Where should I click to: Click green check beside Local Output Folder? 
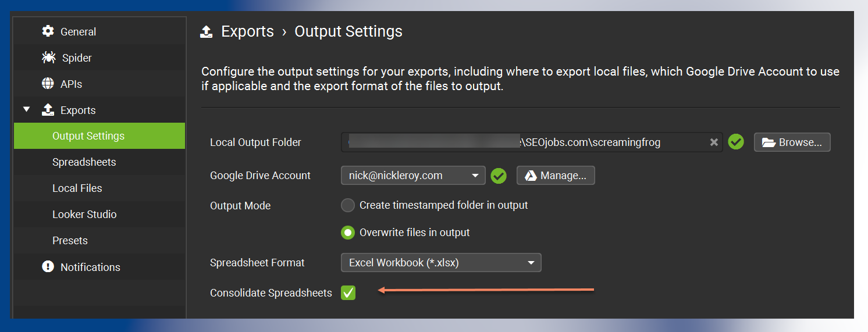(x=736, y=142)
